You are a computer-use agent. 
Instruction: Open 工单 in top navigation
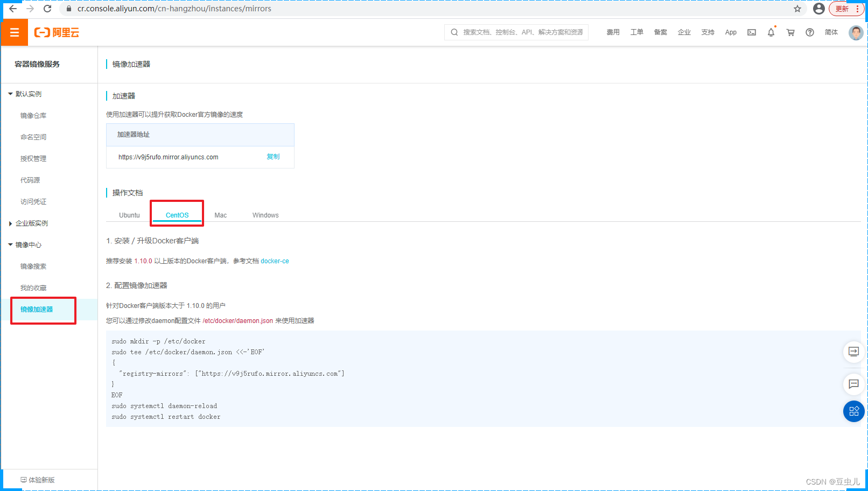tap(636, 32)
